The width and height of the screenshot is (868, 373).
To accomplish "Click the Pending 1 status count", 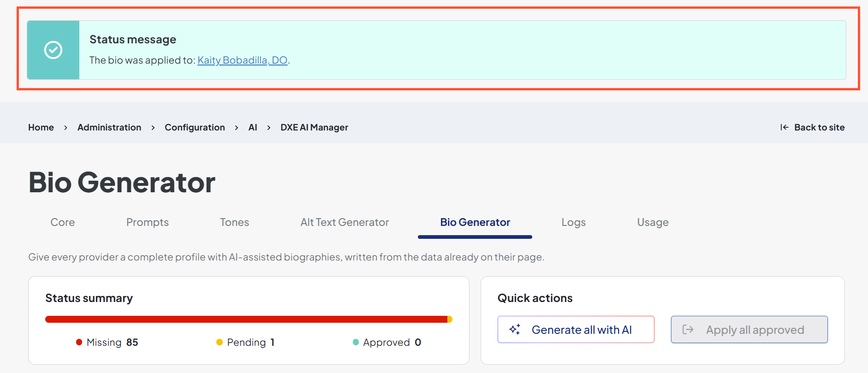I will pyautogui.click(x=245, y=342).
